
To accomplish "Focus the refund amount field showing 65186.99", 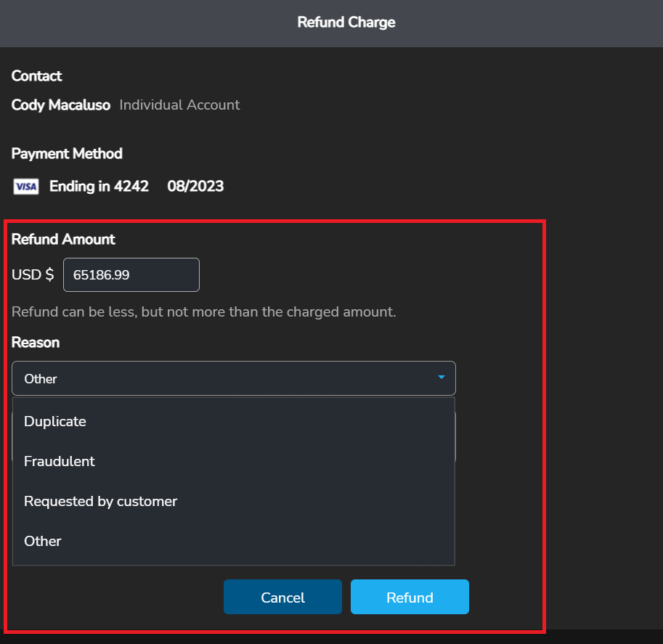I will [131, 275].
